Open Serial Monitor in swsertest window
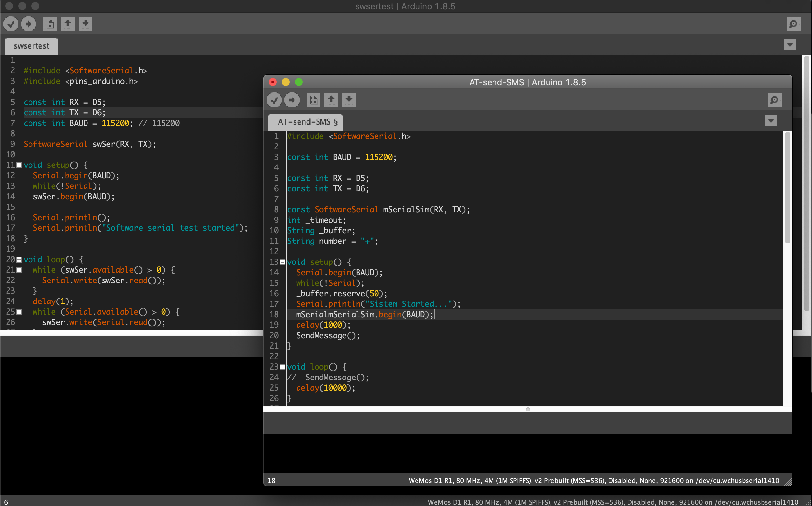 [x=794, y=24]
